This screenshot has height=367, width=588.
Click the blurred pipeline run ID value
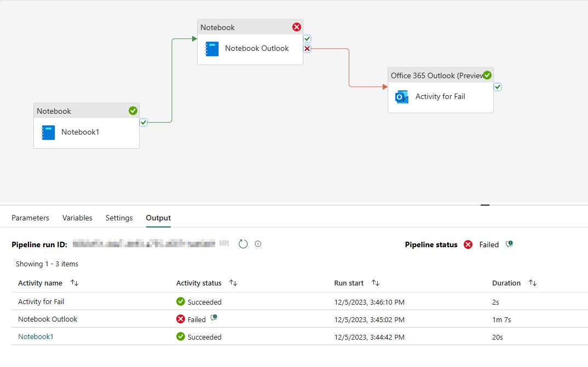tap(144, 244)
